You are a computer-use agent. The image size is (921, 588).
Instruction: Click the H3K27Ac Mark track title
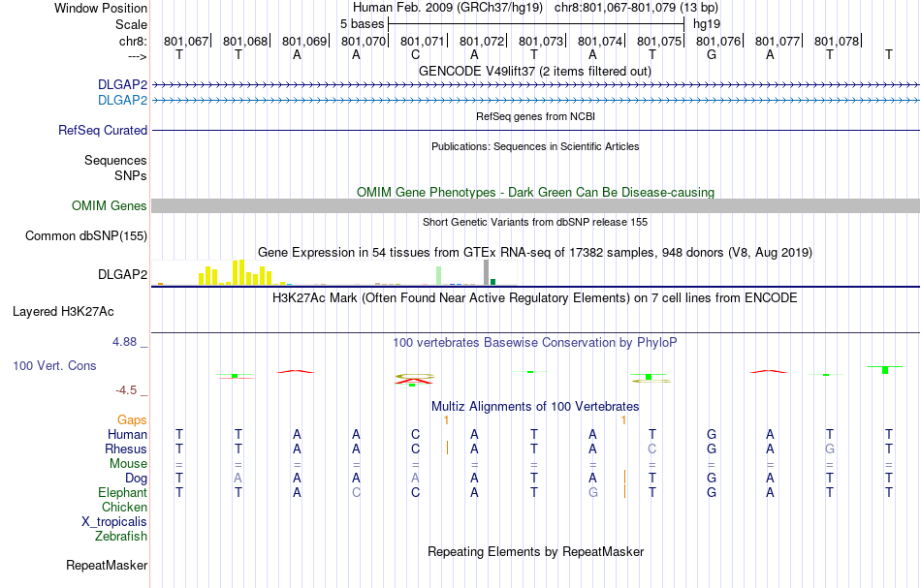(535, 297)
